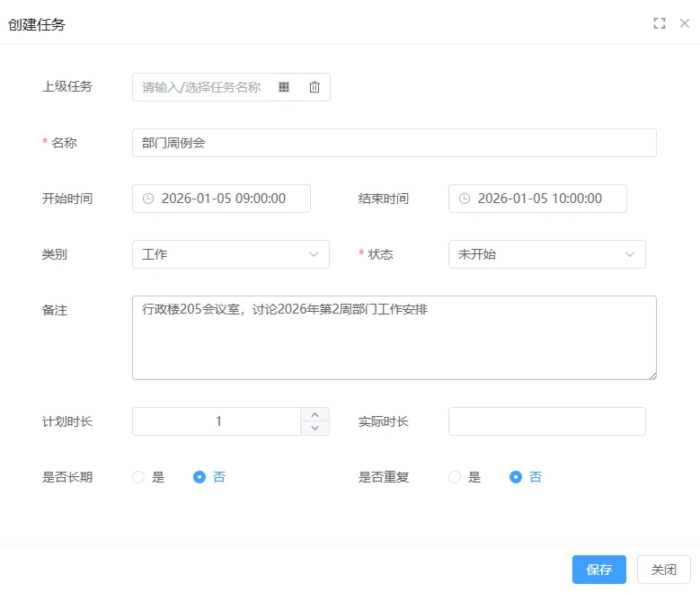Image resolution: width=700 pixels, height=593 pixels.
Task: Click the fullscreen icon in dialog header
Action: (660, 23)
